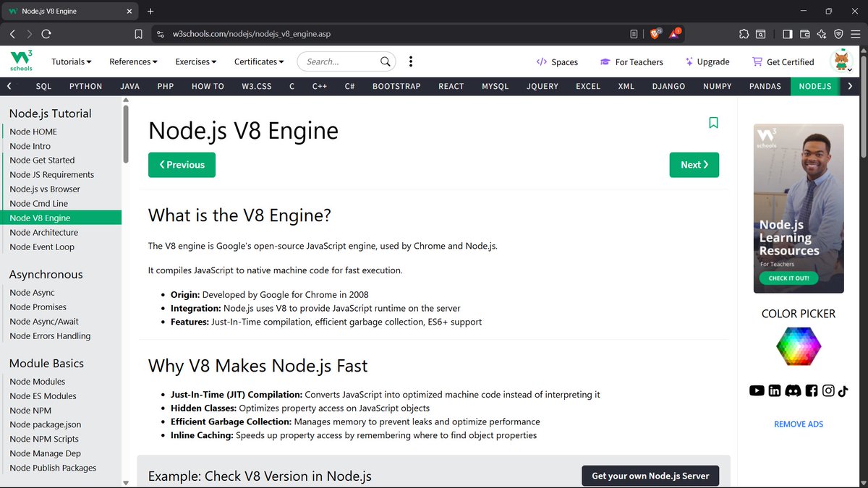
Task: Open the hexagon color picker
Action: click(799, 346)
